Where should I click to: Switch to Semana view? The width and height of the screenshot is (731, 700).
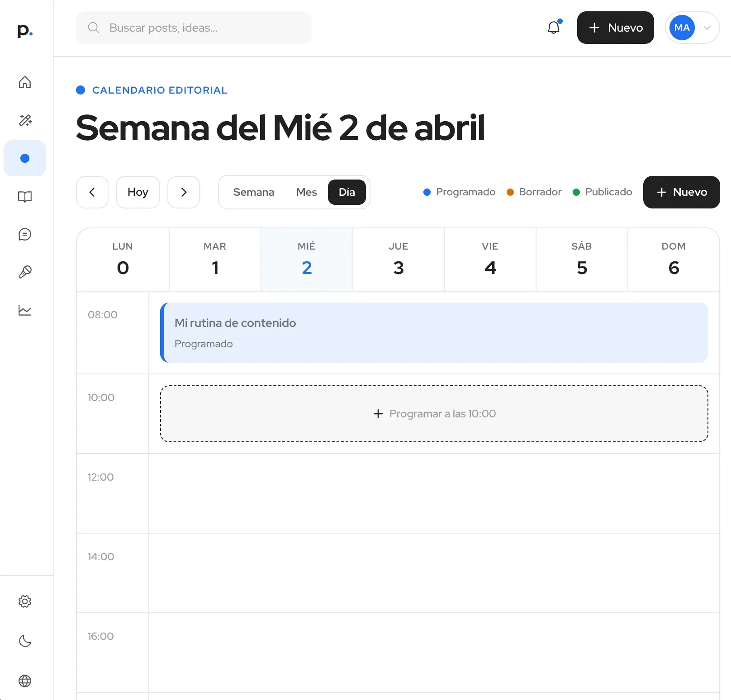pos(254,192)
